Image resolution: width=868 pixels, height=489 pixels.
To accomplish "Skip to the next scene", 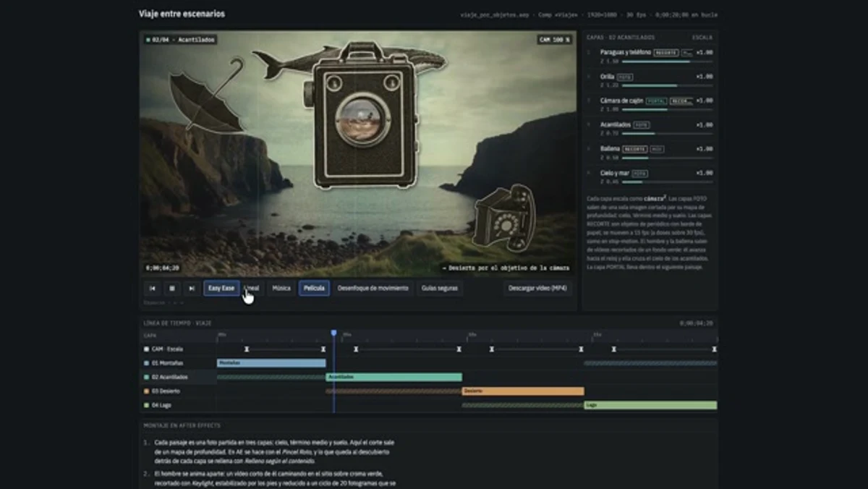I will (191, 288).
